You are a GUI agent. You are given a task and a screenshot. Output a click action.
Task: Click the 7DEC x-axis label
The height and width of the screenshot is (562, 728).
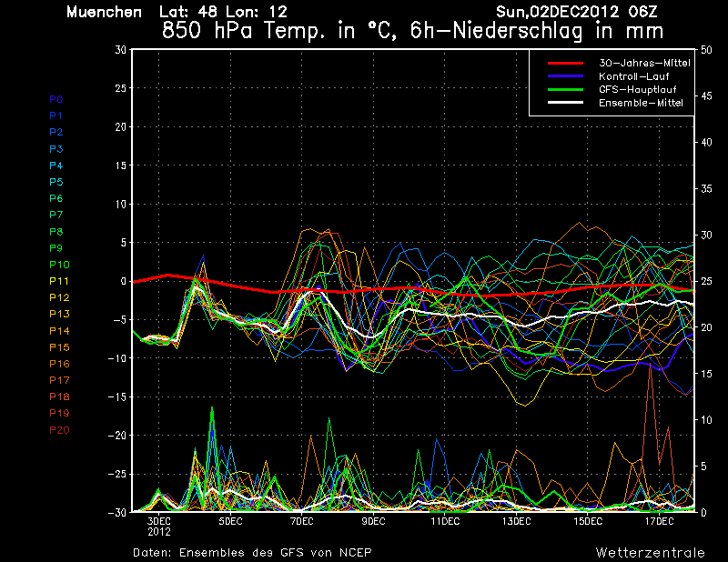302,521
